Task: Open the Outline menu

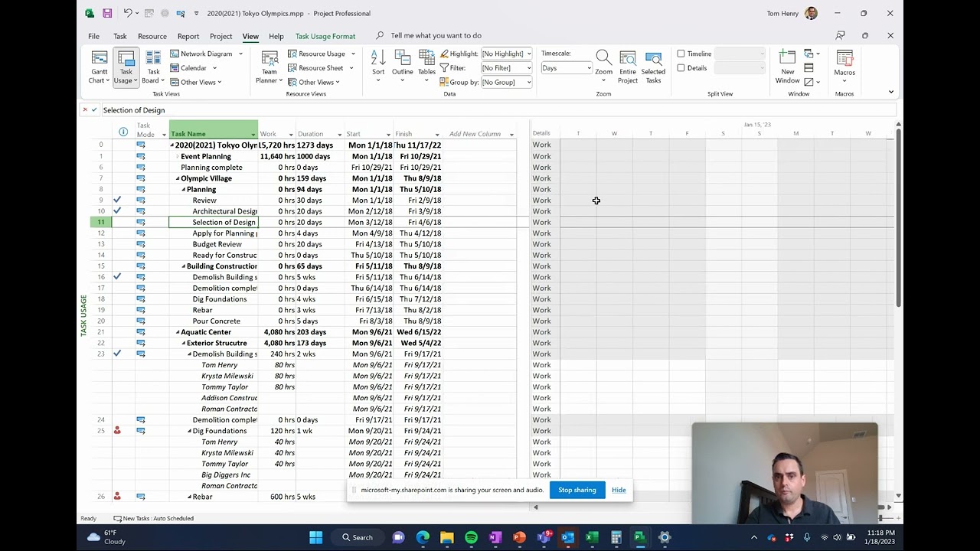Action: [403, 67]
